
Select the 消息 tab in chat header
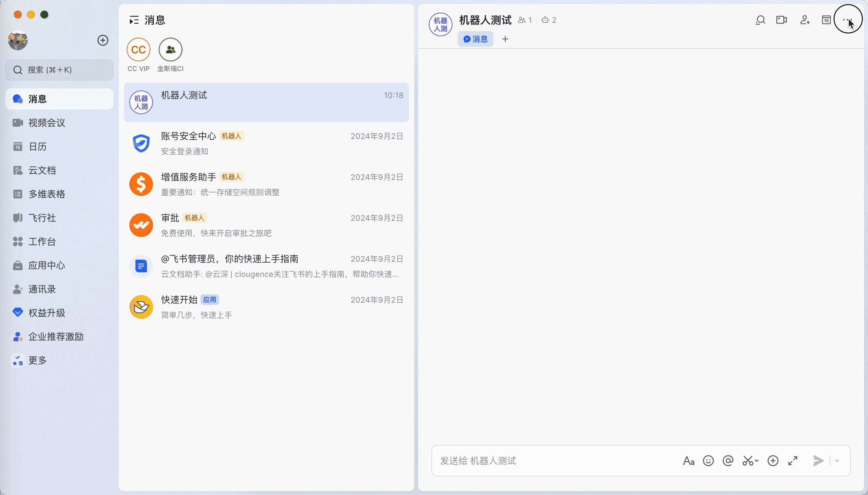coord(475,39)
